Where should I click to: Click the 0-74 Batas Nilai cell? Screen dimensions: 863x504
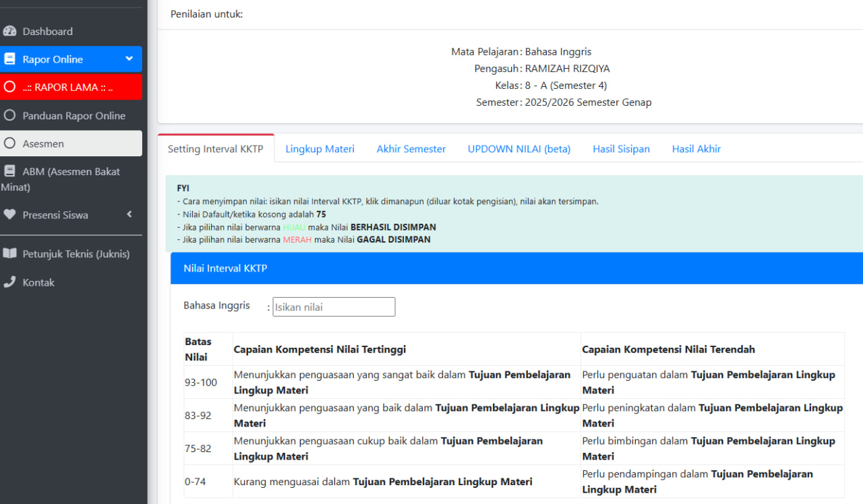pyautogui.click(x=208, y=481)
